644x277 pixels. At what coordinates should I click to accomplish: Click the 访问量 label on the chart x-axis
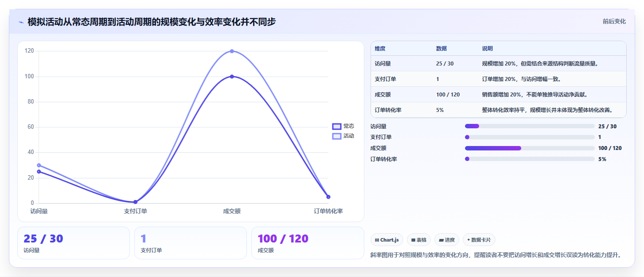click(39, 211)
